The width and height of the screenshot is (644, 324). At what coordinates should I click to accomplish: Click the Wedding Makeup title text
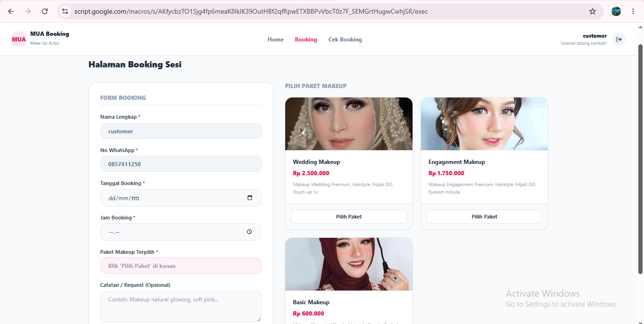pos(316,162)
